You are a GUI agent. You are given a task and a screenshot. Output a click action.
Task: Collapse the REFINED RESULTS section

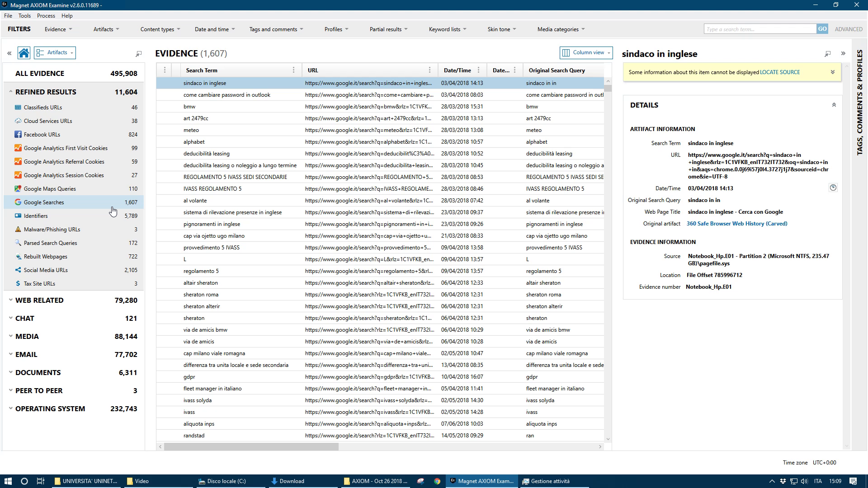pos(10,92)
